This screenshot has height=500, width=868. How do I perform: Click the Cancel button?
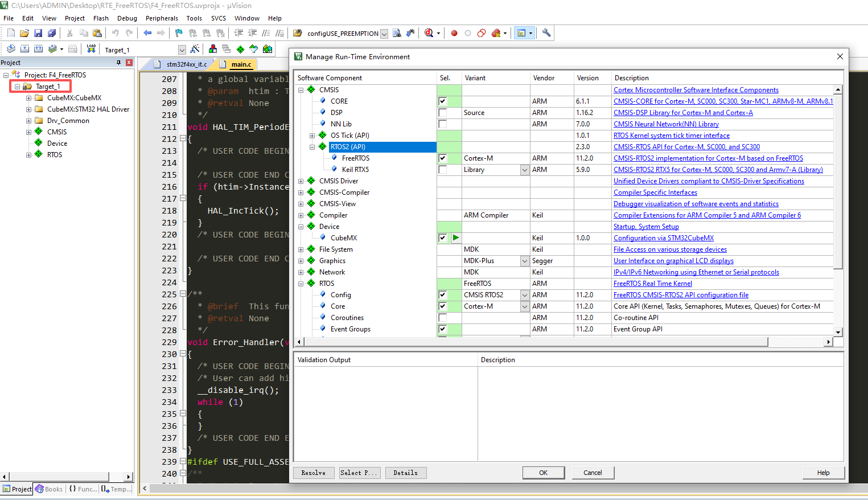(593, 473)
